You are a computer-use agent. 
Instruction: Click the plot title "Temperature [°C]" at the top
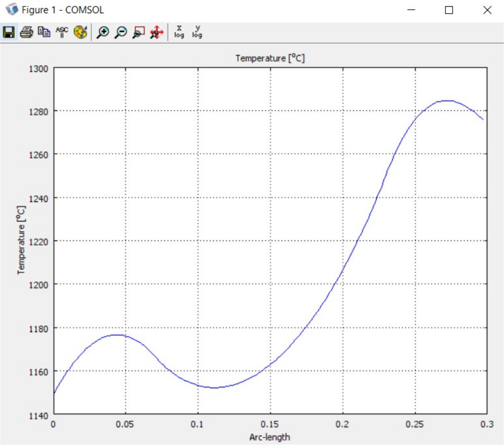coord(270,58)
